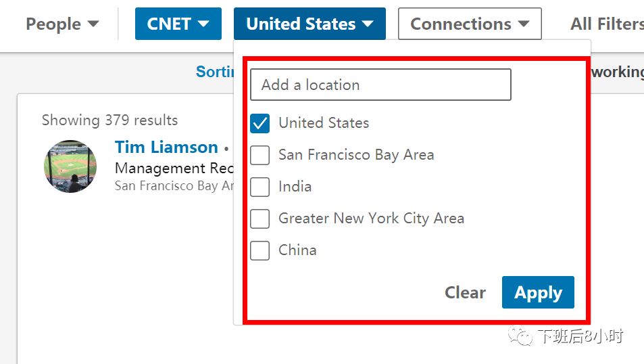Open All Filters panel

[x=607, y=24]
